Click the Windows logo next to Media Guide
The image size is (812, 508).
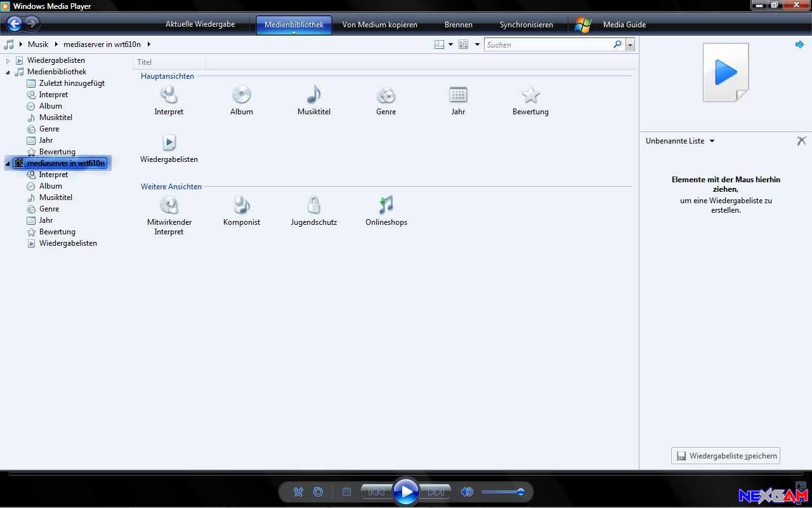click(x=582, y=25)
